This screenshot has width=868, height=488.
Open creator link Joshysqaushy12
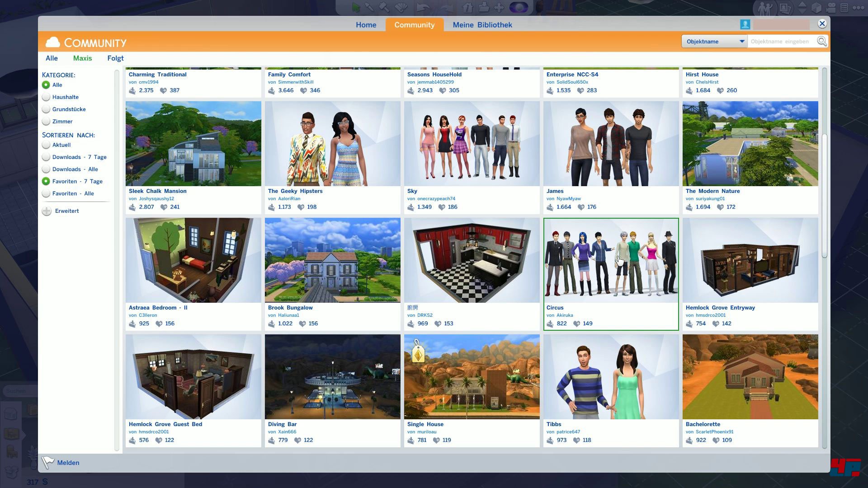(x=156, y=199)
